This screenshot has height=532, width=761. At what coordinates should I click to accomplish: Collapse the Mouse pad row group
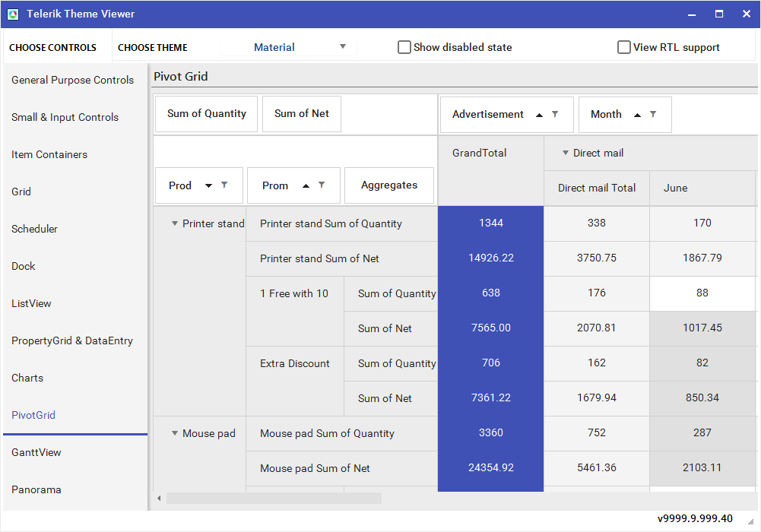175,433
